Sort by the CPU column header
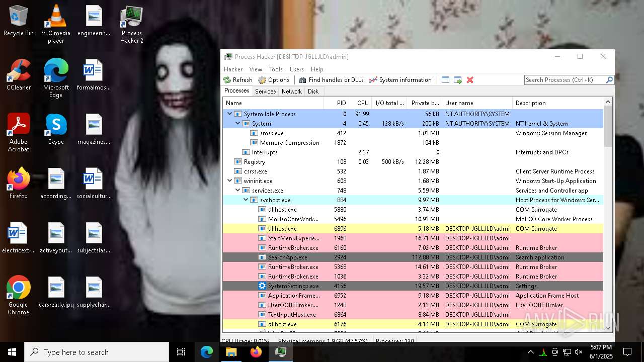 pos(360,103)
